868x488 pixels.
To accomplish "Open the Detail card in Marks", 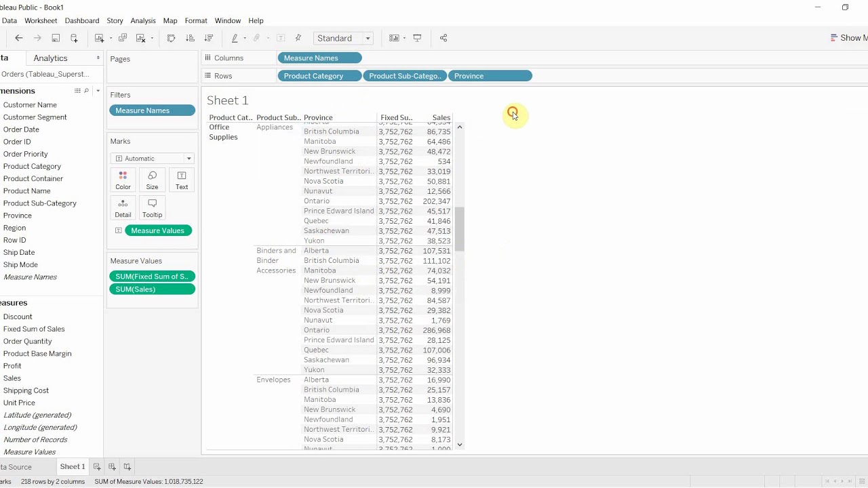I will (123, 207).
